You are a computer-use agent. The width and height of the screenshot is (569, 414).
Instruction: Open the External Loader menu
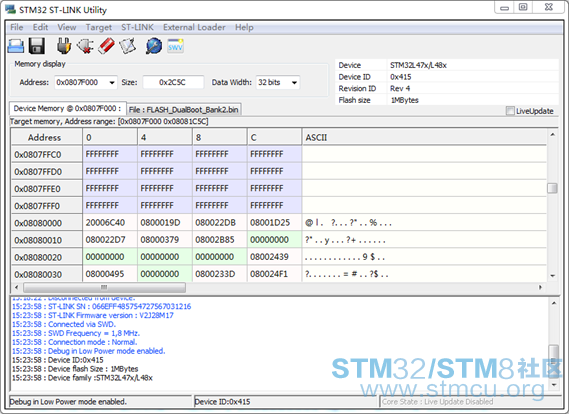[194, 27]
